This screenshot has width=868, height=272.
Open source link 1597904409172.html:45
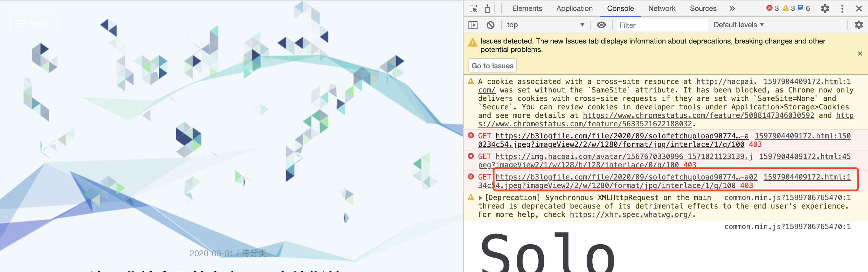pyautogui.click(x=805, y=156)
